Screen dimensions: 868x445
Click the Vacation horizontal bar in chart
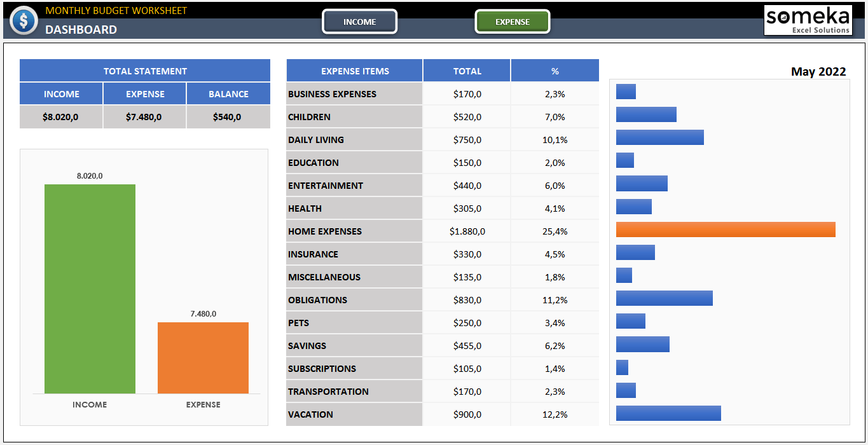coord(668,413)
